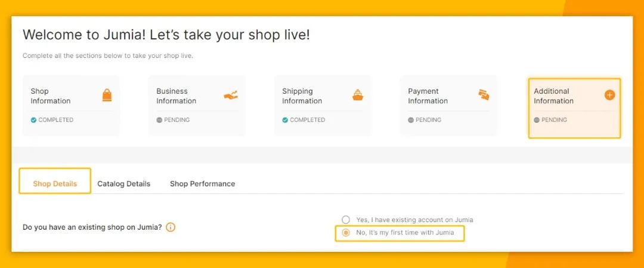Click the Business Information handshake icon
Viewport: 644px width, 268px height.
[x=231, y=95]
